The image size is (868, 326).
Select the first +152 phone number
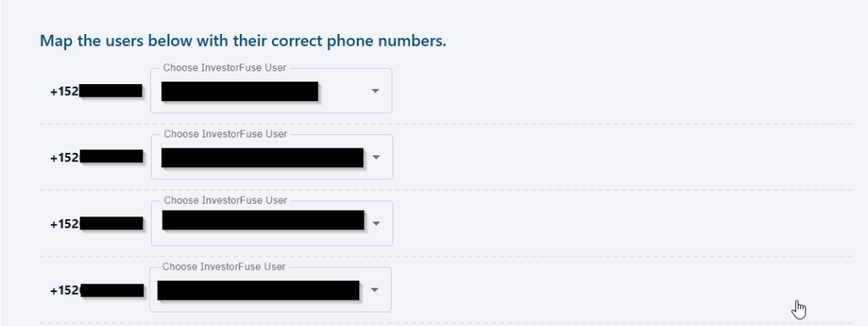pyautogui.click(x=97, y=92)
